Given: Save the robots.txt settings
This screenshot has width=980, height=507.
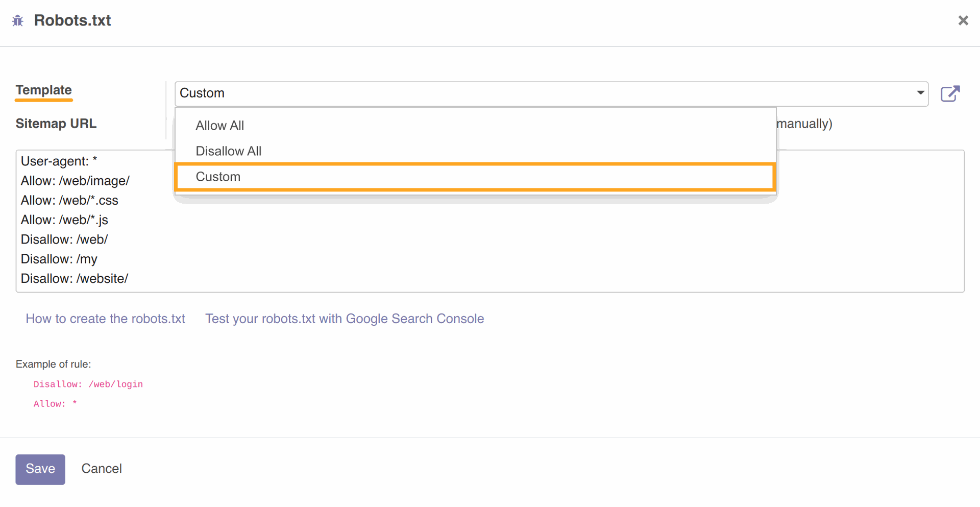Looking at the screenshot, I should [40, 469].
